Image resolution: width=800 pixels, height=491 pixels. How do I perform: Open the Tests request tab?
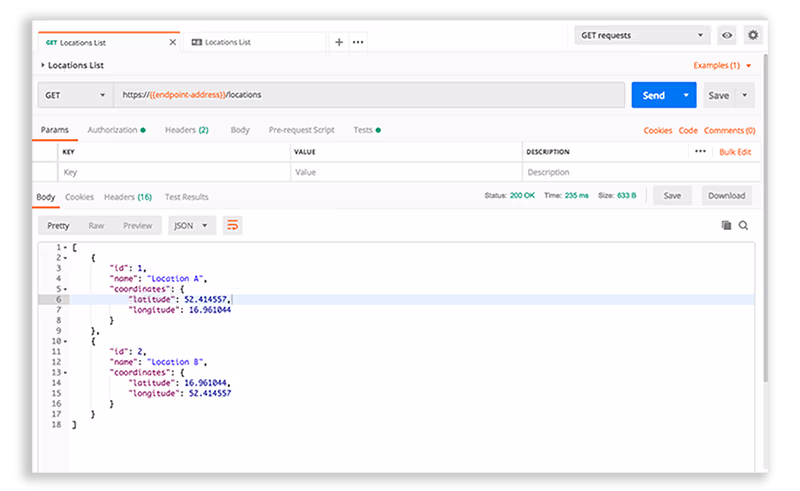point(367,130)
